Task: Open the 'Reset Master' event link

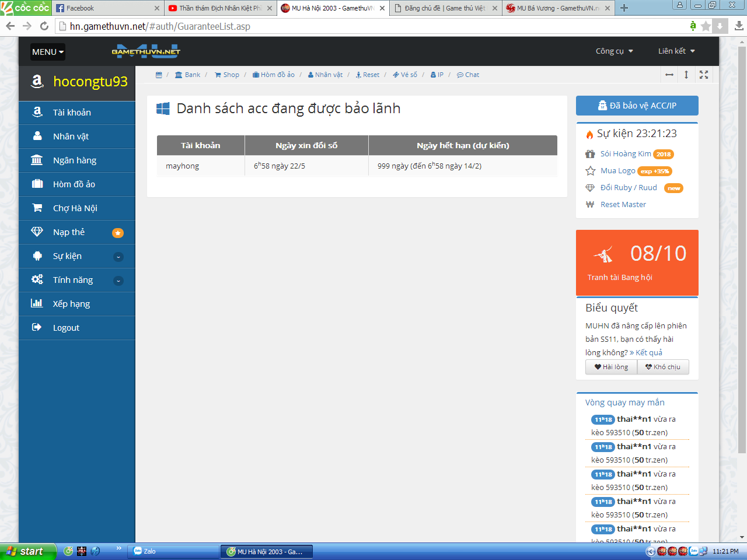Action: click(623, 205)
